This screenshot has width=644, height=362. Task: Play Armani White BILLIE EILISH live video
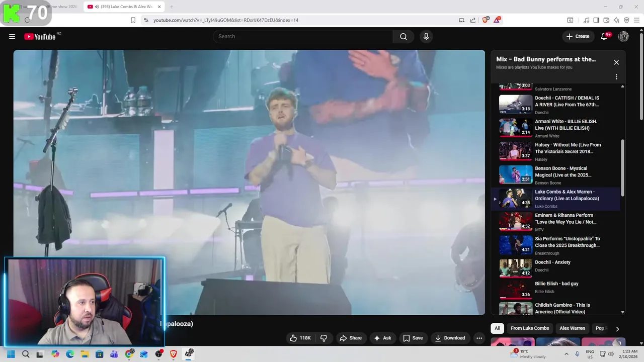click(x=556, y=128)
